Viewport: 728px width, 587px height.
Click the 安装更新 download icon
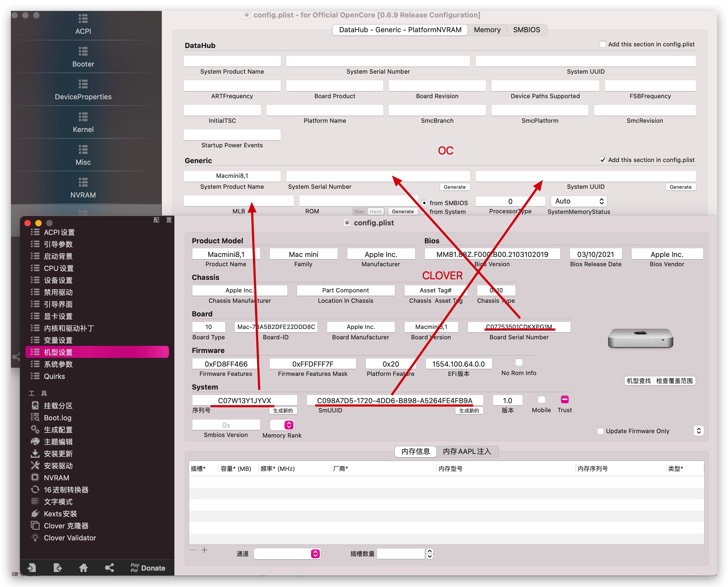tap(35, 453)
